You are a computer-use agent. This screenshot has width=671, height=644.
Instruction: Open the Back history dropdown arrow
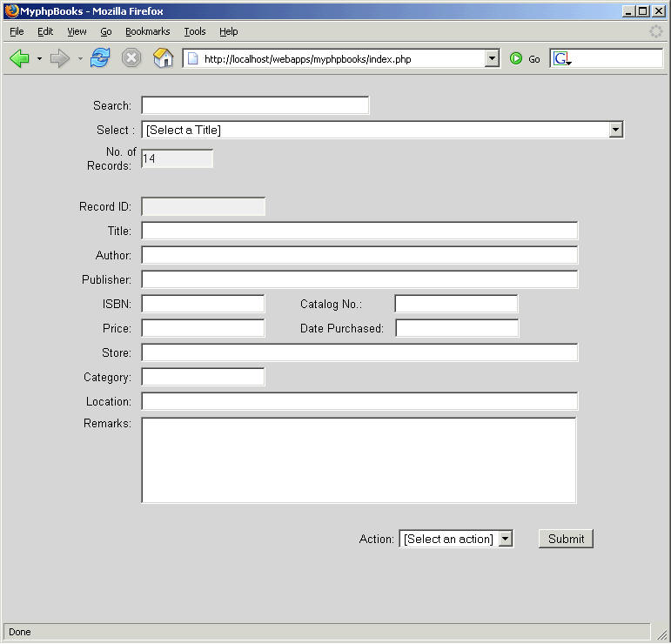[39, 58]
